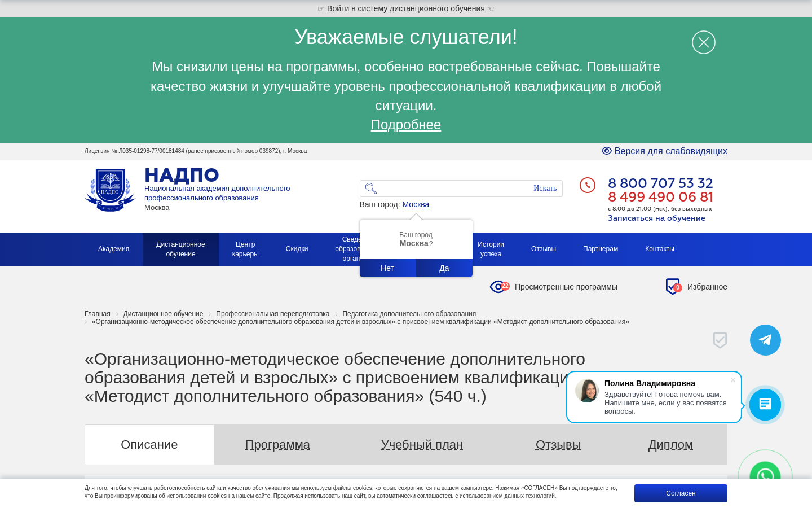Click Национальная академия дополнительного профессионального образования title
Screen dimensions: 812x508
(x=217, y=193)
